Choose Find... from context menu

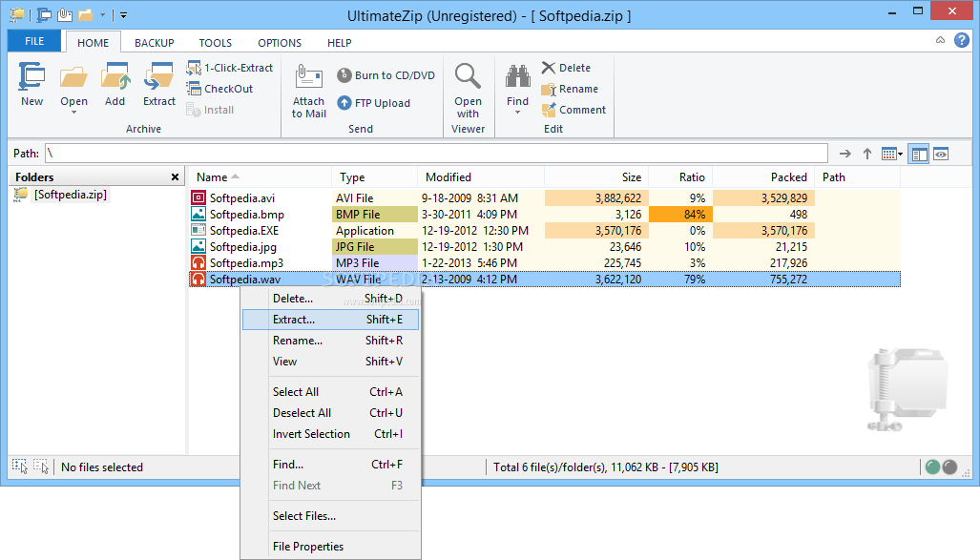330,465
